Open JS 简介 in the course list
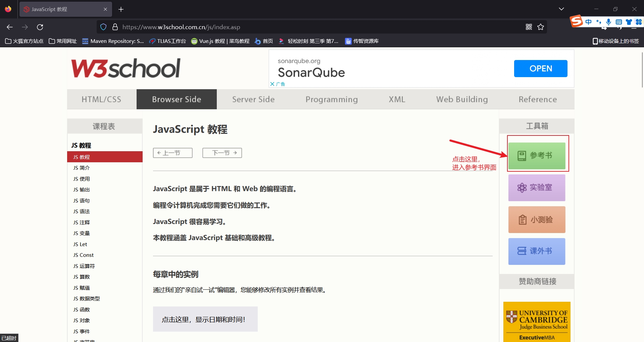The image size is (644, 342). click(x=82, y=168)
